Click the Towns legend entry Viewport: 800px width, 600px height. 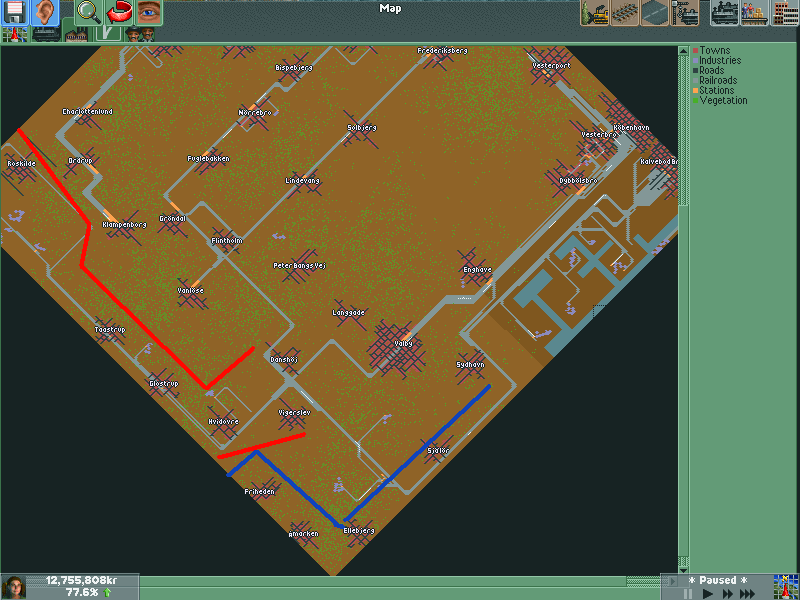712,50
